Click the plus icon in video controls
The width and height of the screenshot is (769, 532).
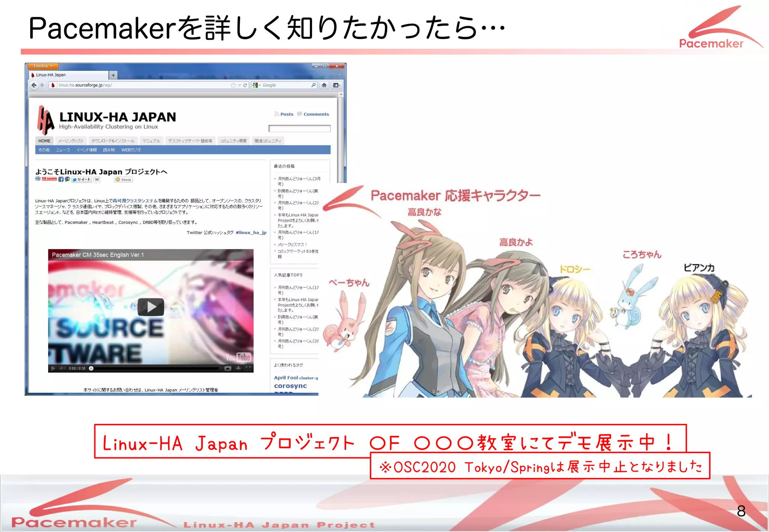pyautogui.click(x=238, y=368)
